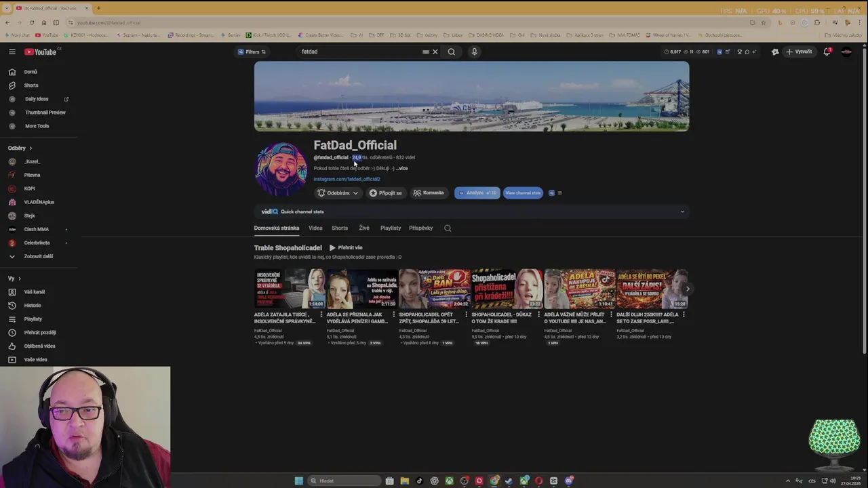The image size is (868, 488).
Task: Expand Odběry section in sidebar
Action: point(20,148)
